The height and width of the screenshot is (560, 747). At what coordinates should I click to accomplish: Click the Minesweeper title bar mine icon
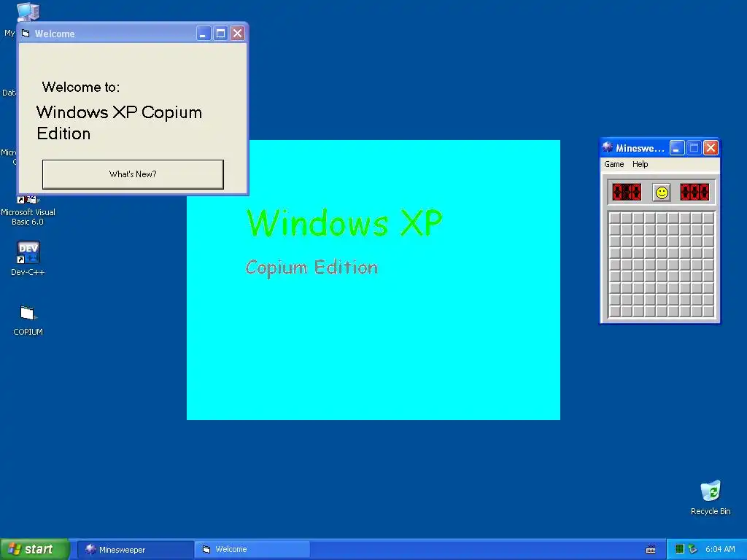[608, 147]
